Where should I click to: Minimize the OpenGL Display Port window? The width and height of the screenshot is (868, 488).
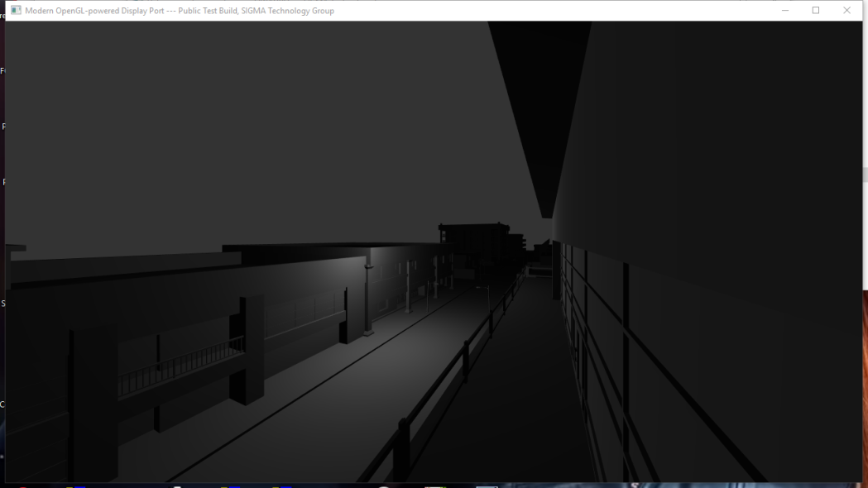coord(785,11)
